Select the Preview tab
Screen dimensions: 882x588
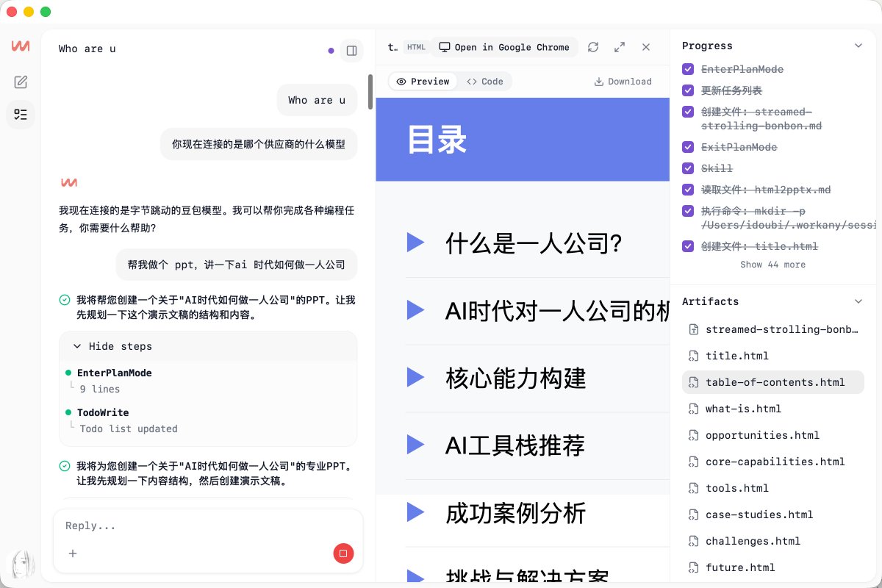(423, 82)
